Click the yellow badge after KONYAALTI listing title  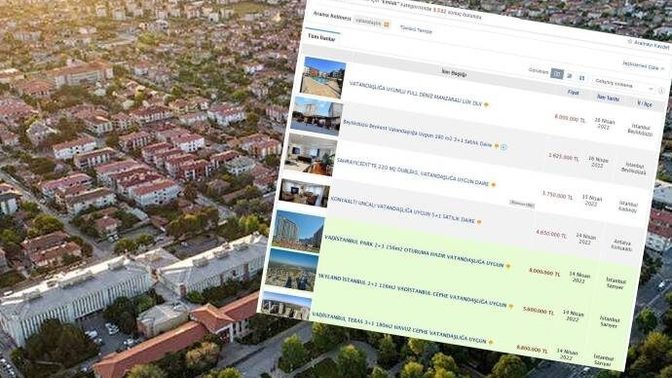tap(479, 222)
